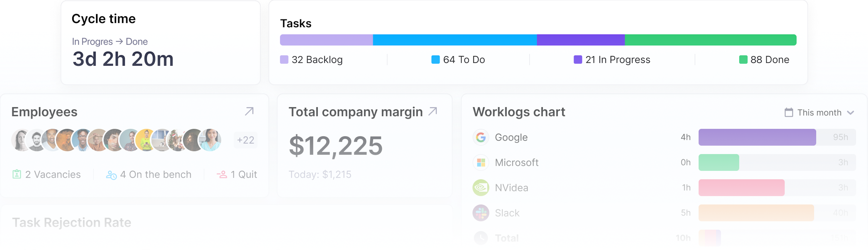Click the calendar icon in Worklogs chart

(x=789, y=113)
